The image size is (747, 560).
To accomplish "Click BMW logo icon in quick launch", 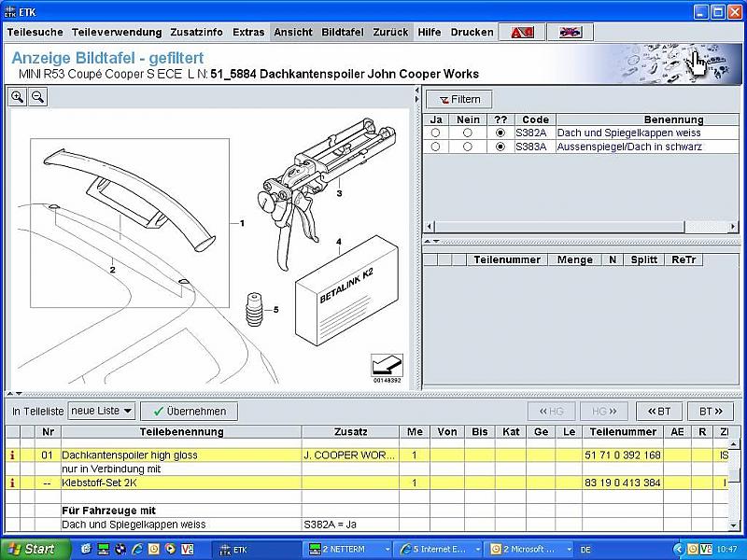I will pos(120,549).
